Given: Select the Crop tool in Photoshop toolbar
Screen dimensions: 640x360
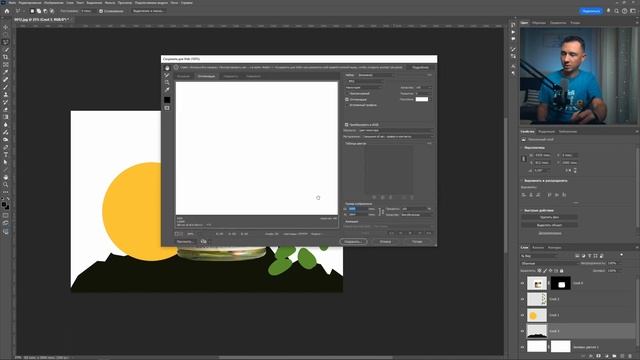Looking at the screenshot, I should click(5, 57).
